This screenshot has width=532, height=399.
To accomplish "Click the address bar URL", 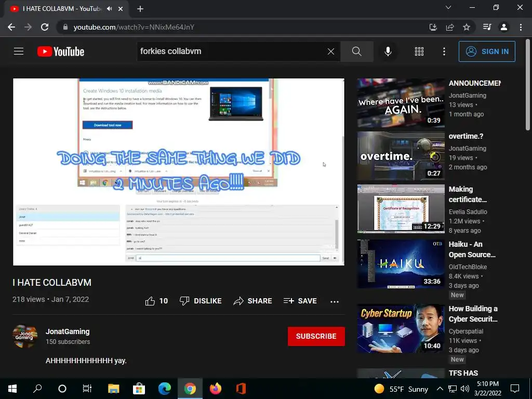I will [x=134, y=27].
